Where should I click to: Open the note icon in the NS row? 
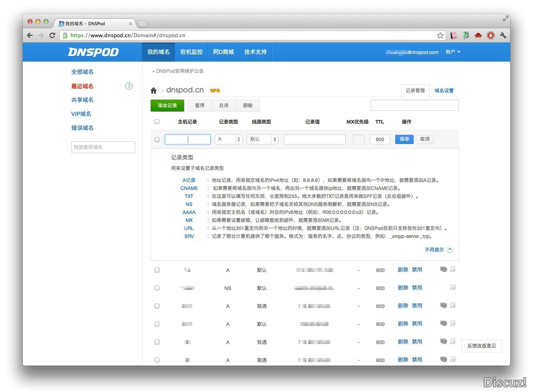click(453, 287)
